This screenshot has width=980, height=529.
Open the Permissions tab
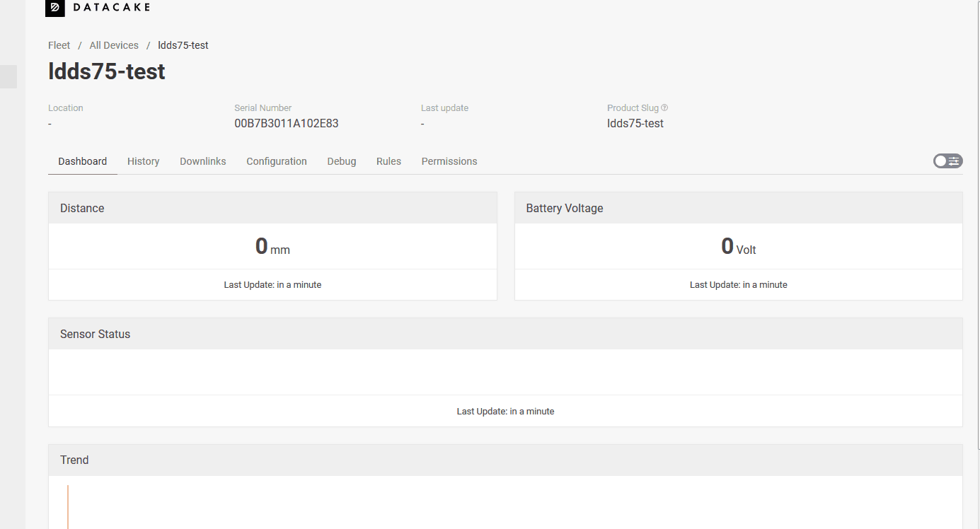(449, 161)
